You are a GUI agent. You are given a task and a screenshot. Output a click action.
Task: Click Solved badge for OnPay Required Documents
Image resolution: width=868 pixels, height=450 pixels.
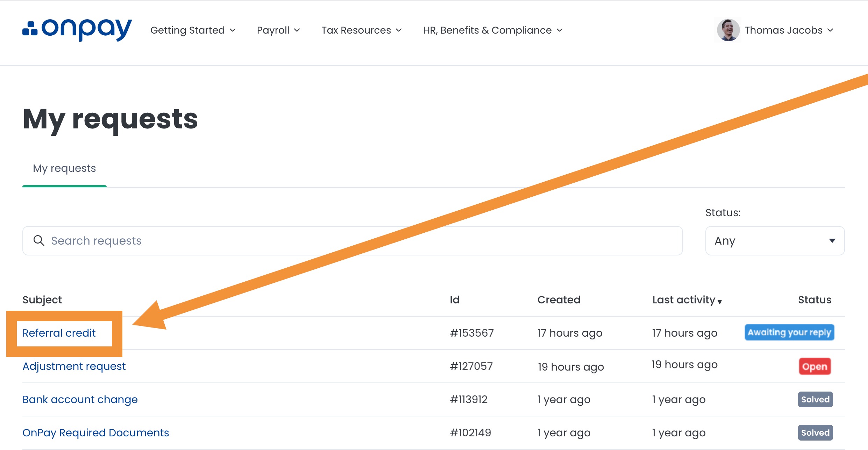[x=815, y=433]
